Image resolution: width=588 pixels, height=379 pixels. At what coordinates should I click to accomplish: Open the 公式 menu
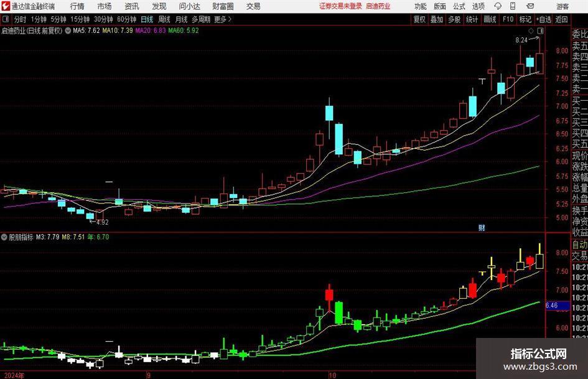click(459, 6)
